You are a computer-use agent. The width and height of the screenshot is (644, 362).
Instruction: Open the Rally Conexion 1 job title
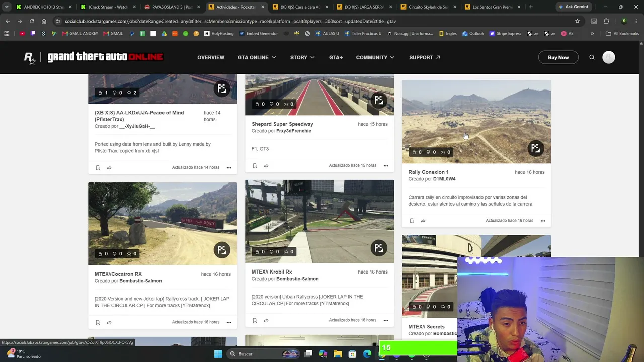pos(428,172)
